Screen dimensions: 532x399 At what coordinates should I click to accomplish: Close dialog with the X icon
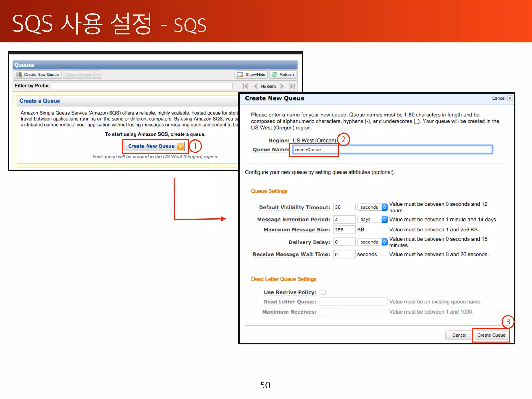(510, 98)
